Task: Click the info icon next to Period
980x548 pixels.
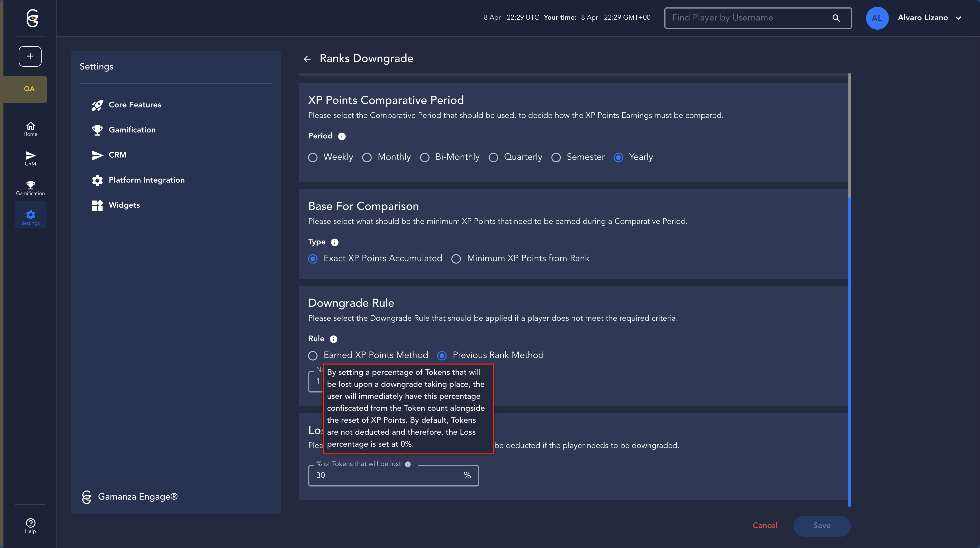Action: pos(342,136)
